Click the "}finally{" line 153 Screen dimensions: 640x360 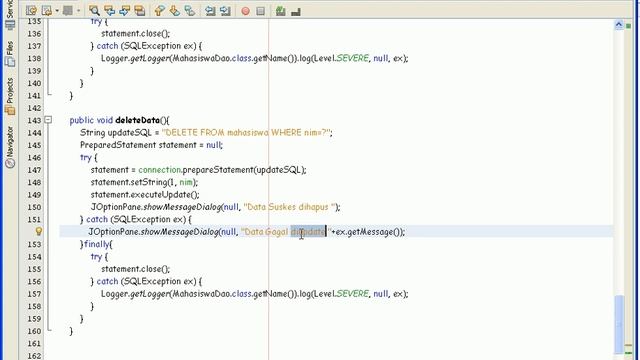(96, 244)
